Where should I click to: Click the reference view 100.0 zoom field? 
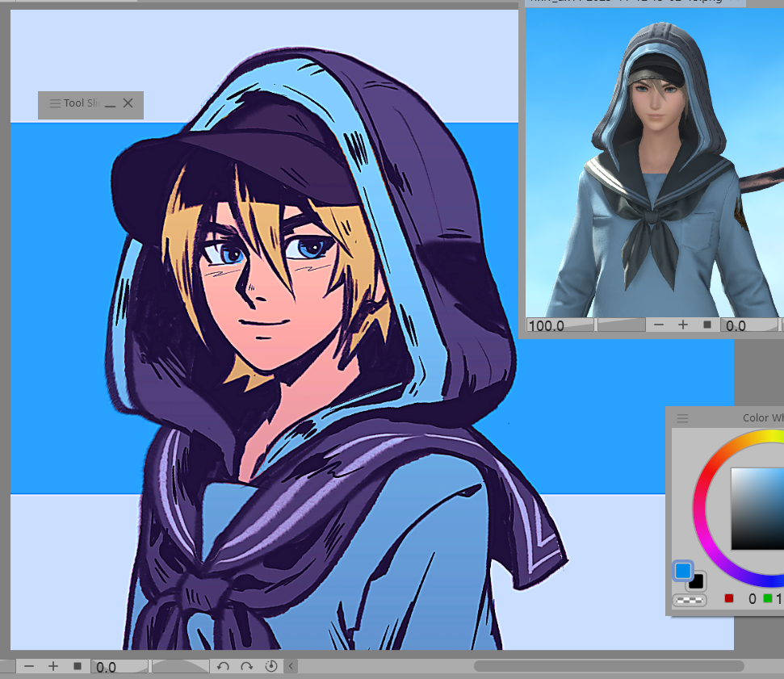click(x=559, y=325)
